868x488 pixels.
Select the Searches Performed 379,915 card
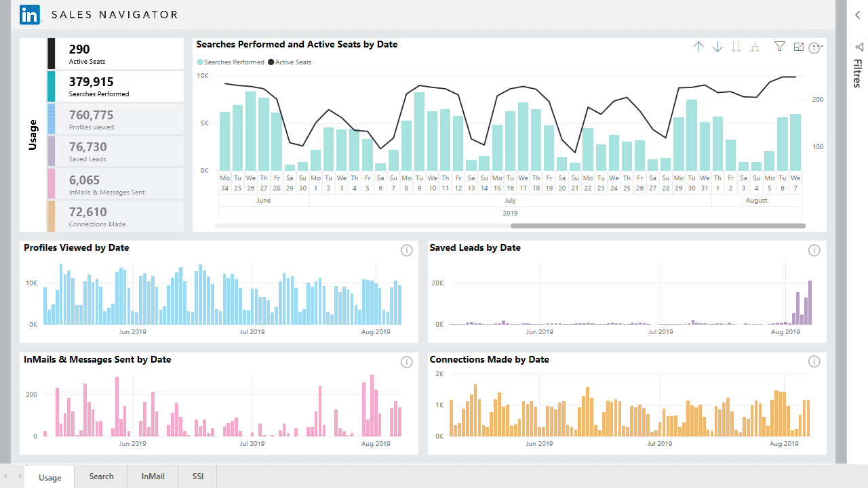click(x=115, y=86)
